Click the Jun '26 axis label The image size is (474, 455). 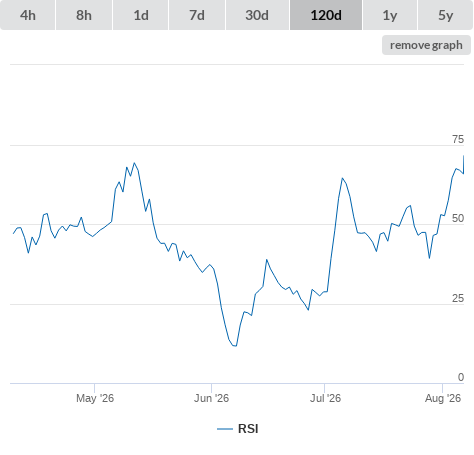coord(211,398)
